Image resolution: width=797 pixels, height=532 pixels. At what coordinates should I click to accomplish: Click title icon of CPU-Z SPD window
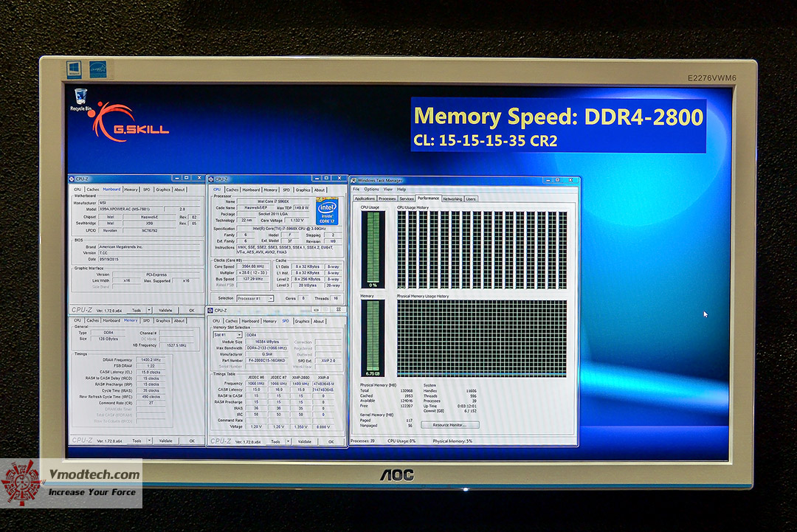[210, 311]
